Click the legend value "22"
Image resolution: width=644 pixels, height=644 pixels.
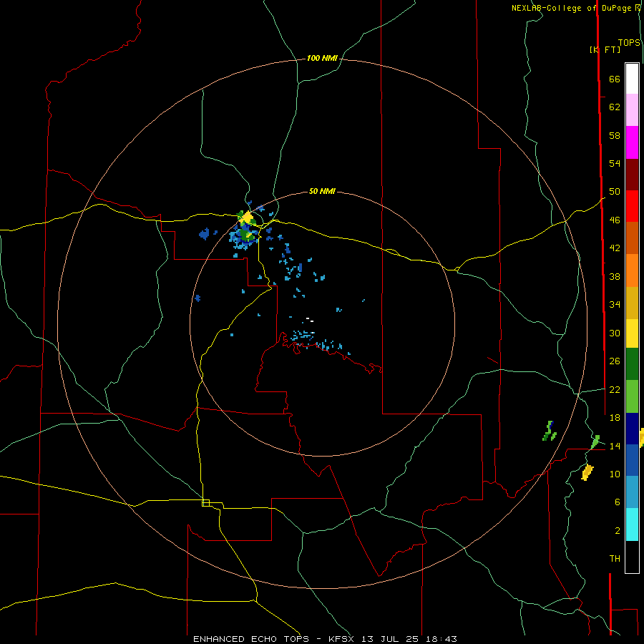[615, 390]
